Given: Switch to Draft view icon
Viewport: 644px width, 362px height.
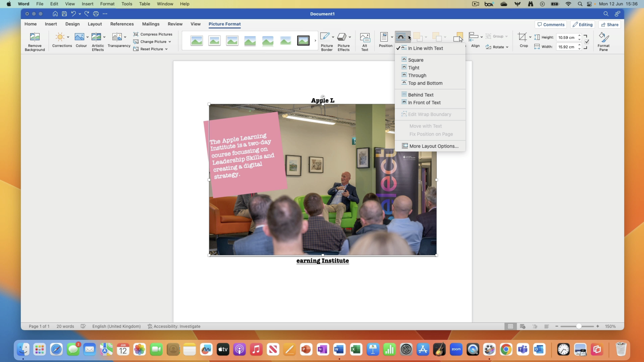Looking at the screenshot, I should [x=547, y=326].
